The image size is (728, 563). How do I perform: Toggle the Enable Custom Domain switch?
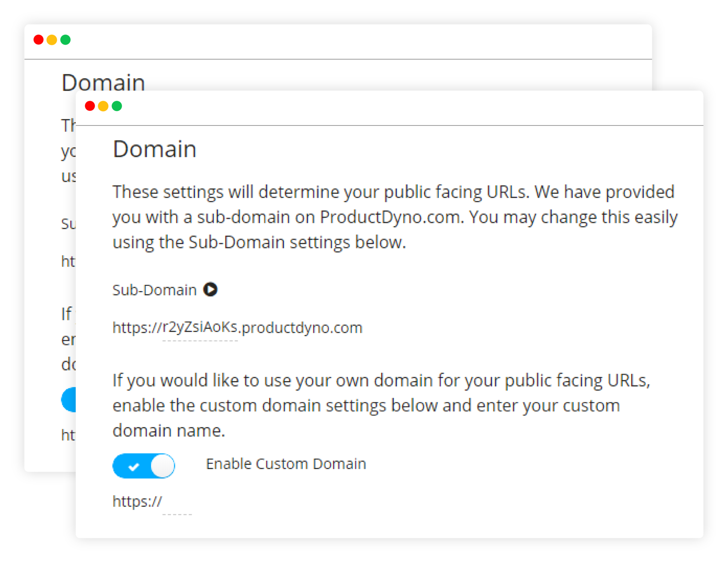pyautogui.click(x=144, y=466)
